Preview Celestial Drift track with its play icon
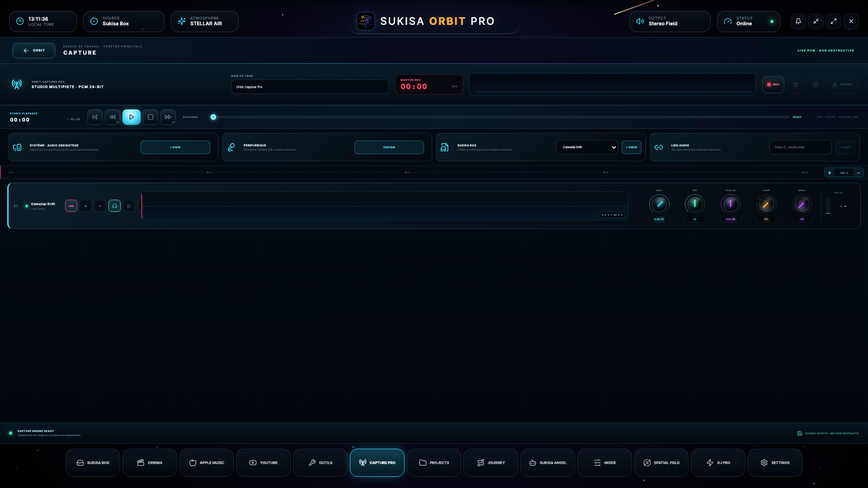868x488 pixels. point(129,206)
